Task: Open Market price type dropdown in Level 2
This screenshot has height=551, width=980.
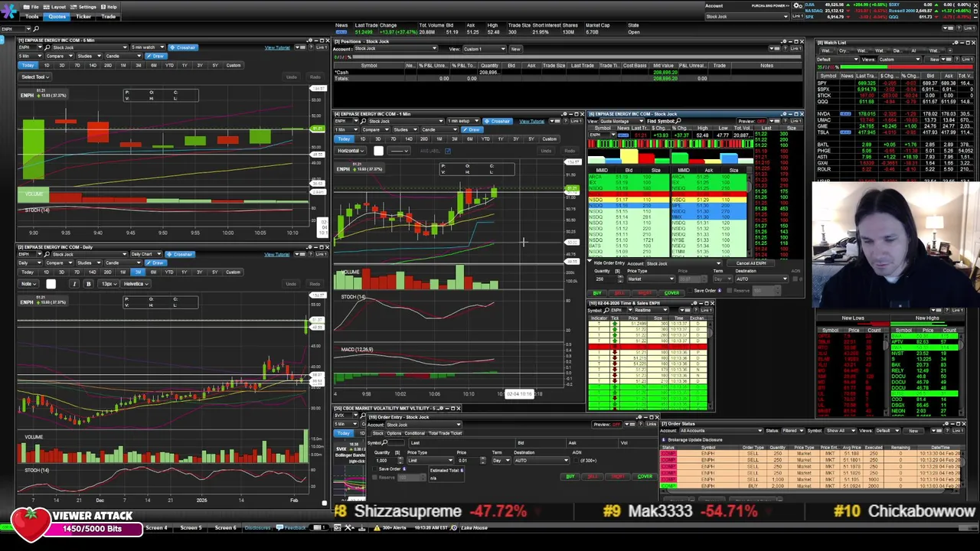Action: click(x=651, y=279)
